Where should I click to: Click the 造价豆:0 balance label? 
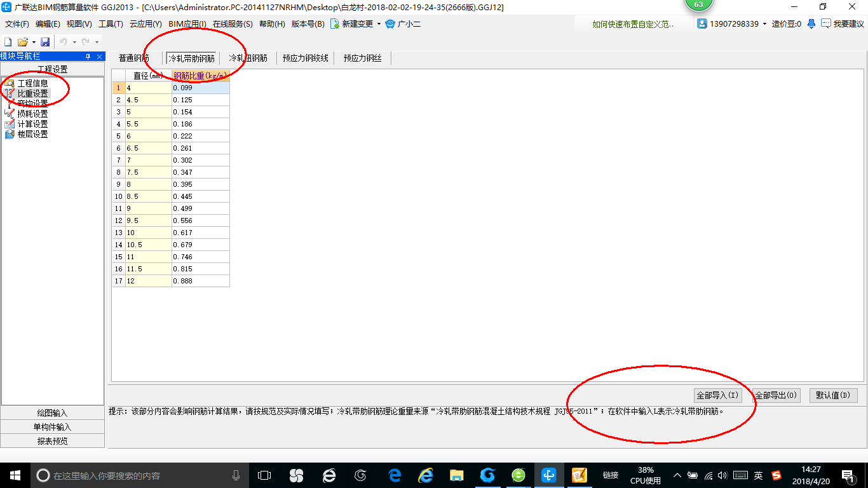coord(787,24)
